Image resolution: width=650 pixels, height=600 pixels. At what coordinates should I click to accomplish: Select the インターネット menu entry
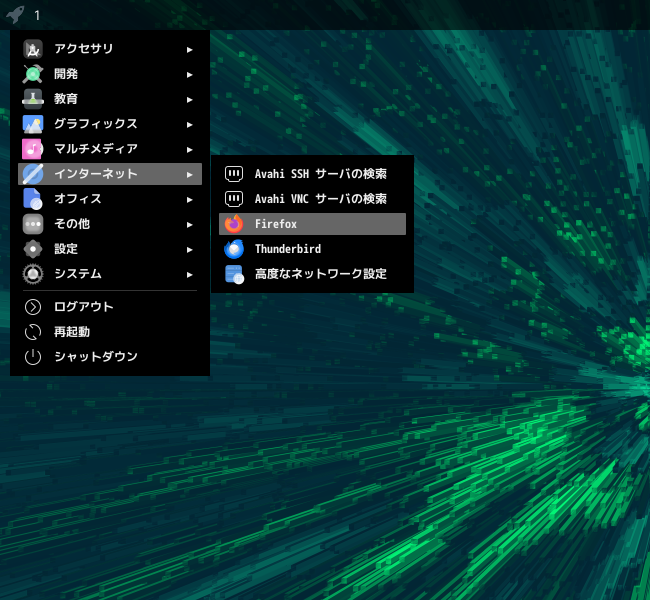[110, 174]
